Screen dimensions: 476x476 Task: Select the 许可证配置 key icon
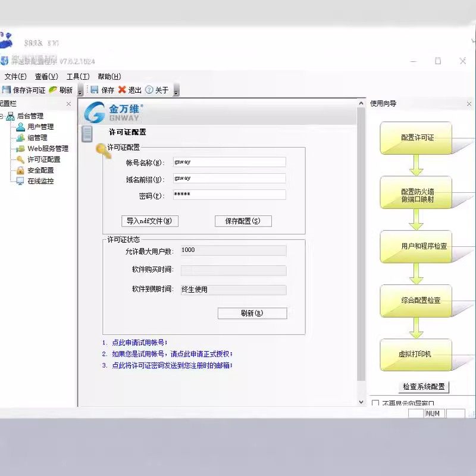20,159
